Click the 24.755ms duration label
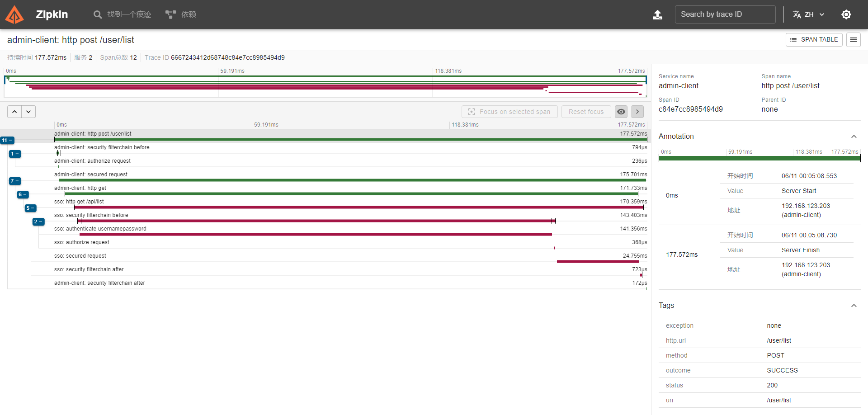 635,256
